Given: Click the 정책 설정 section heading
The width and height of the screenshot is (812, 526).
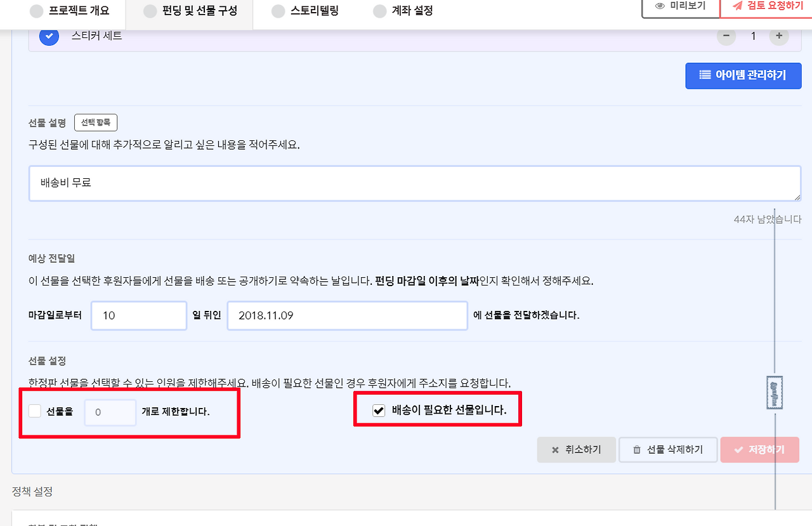Looking at the screenshot, I should click(x=32, y=492).
